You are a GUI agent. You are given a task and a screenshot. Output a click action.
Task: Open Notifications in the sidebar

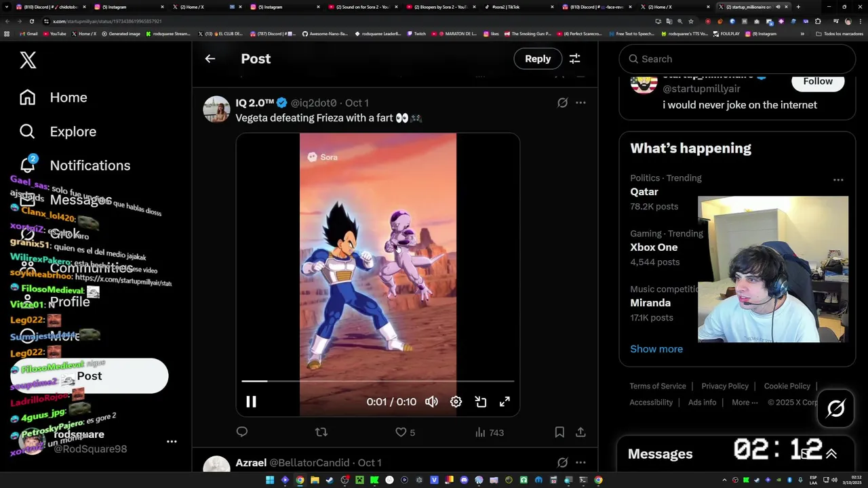tap(75, 165)
